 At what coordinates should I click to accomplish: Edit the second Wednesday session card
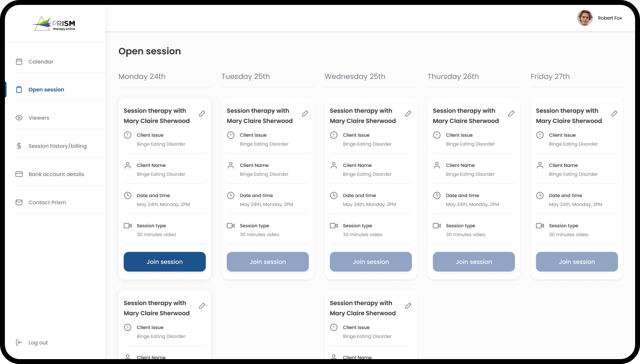click(408, 306)
